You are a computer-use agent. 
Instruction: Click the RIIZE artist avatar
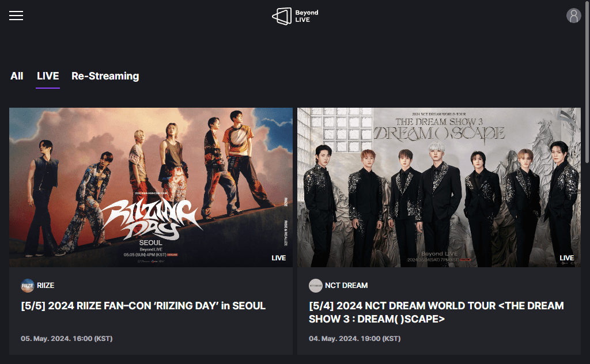(28, 286)
